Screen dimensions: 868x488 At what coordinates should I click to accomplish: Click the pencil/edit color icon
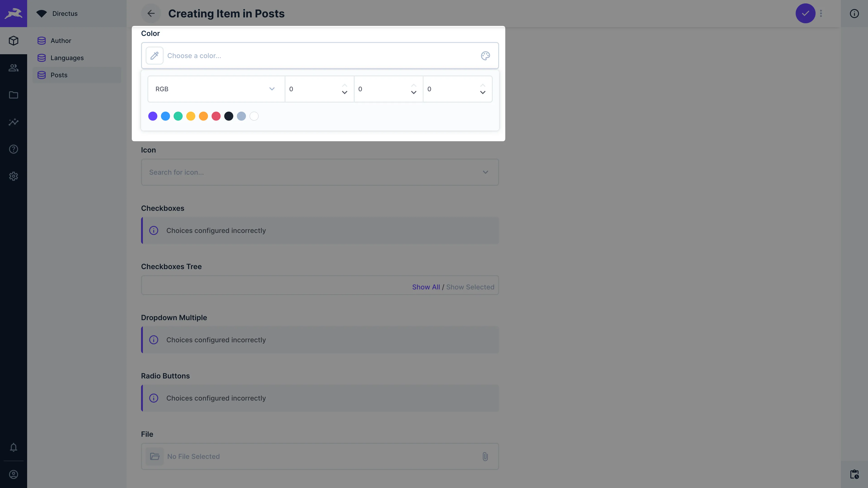click(155, 55)
